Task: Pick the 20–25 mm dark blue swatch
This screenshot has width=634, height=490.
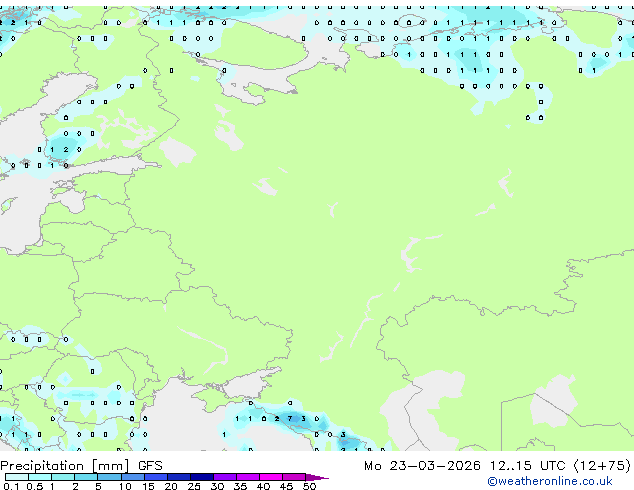Action: pos(178,477)
